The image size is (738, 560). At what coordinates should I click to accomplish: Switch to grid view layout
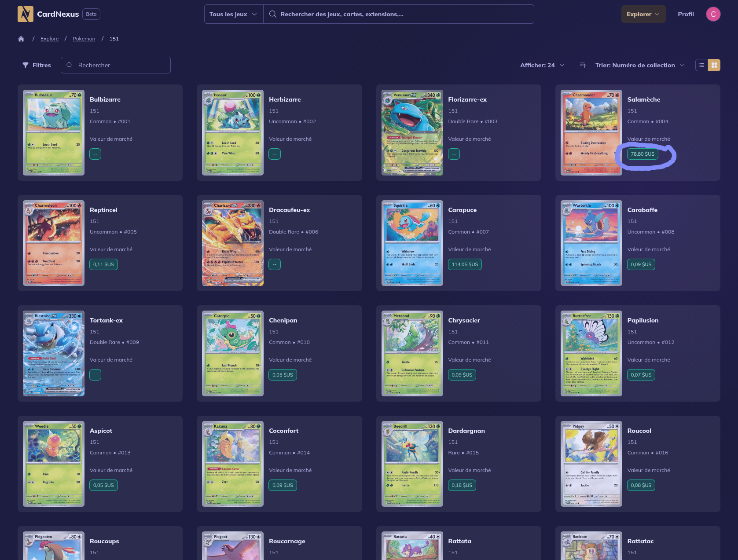point(714,65)
